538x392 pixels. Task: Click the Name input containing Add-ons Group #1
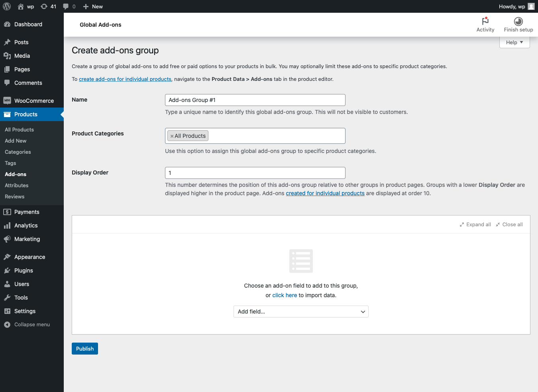pos(255,100)
